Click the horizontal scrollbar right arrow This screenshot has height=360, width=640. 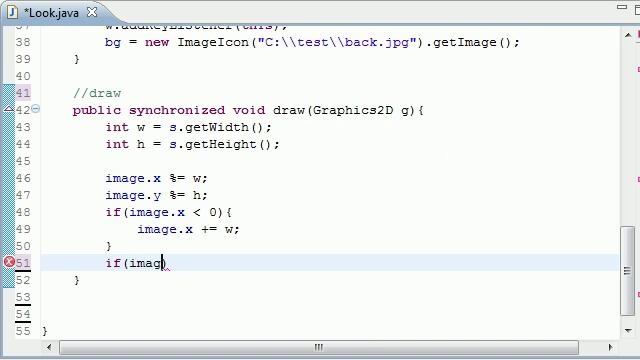click(611, 347)
